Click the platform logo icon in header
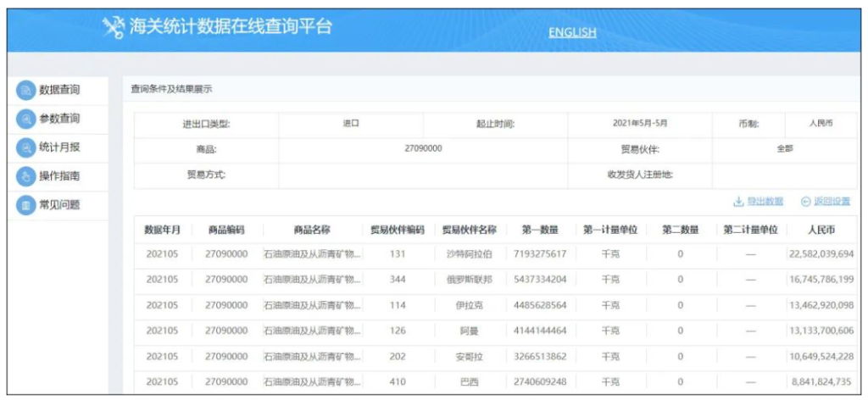The height and width of the screenshot is (400, 868). pyautogui.click(x=114, y=28)
